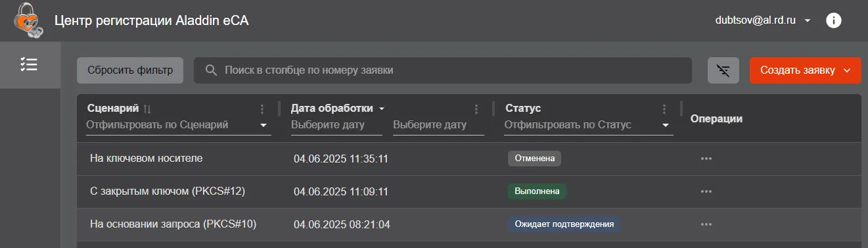Screen dimensions: 868x248
Task: Focus the request number search field
Action: pyautogui.click(x=442, y=70)
